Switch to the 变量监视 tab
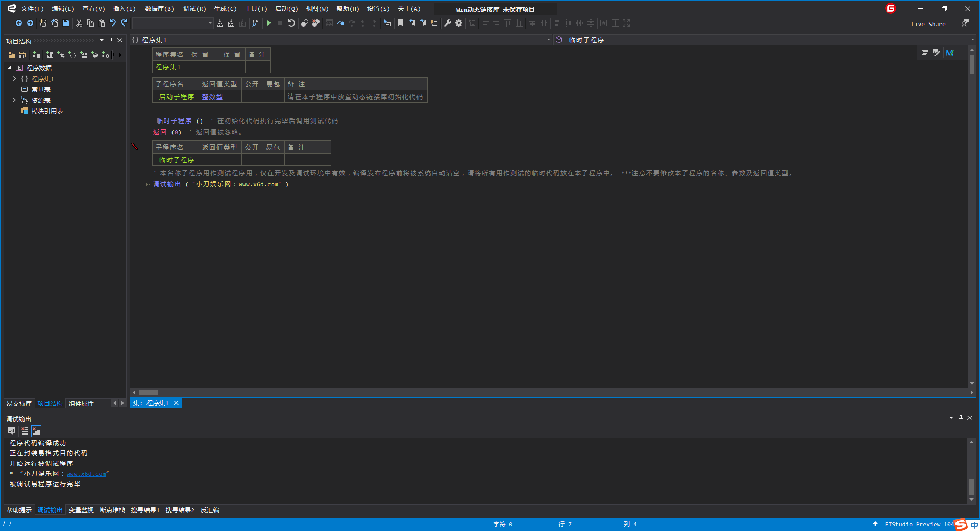Screen dimensions: 980x531 pos(81,510)
